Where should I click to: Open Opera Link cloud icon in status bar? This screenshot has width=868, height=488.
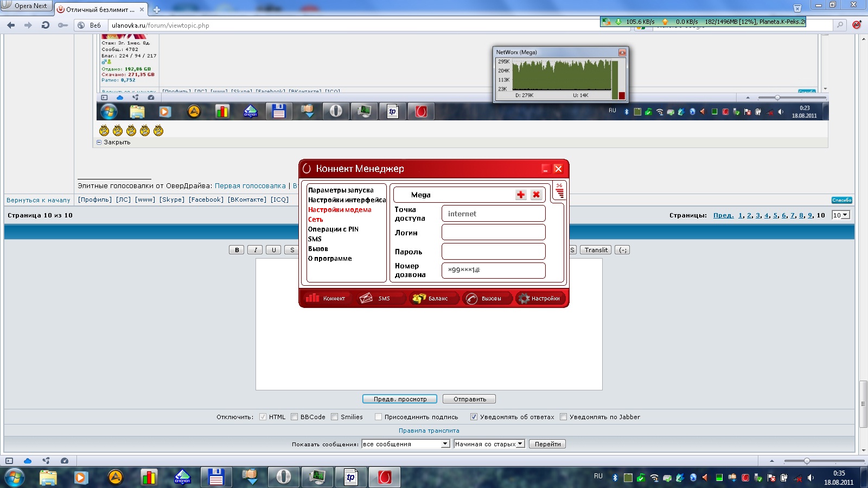pos(27,461)
